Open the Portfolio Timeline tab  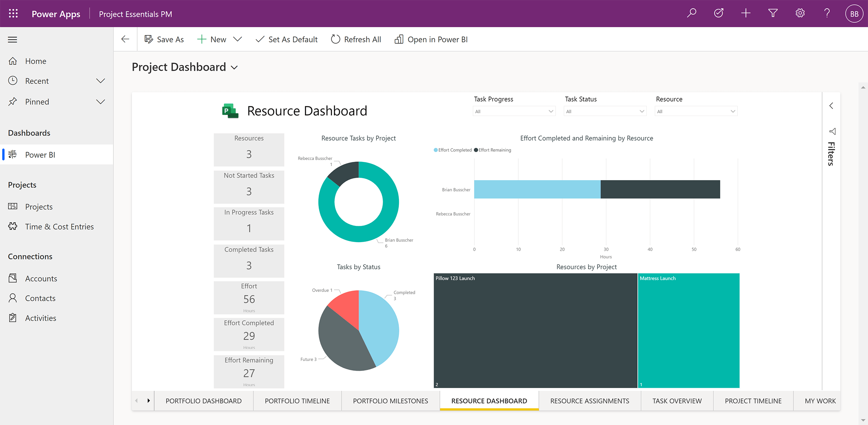[297, 401]
